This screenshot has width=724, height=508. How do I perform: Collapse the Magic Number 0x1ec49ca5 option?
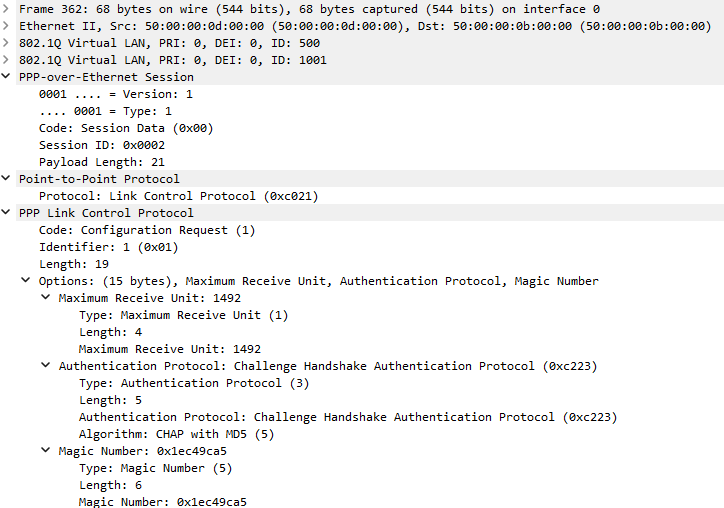(46, 450)
